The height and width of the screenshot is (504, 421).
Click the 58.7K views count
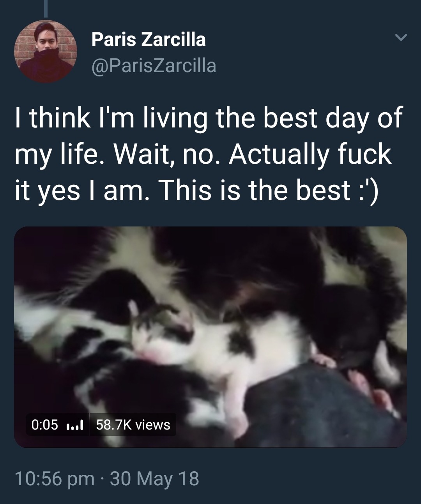click(133, 425)
